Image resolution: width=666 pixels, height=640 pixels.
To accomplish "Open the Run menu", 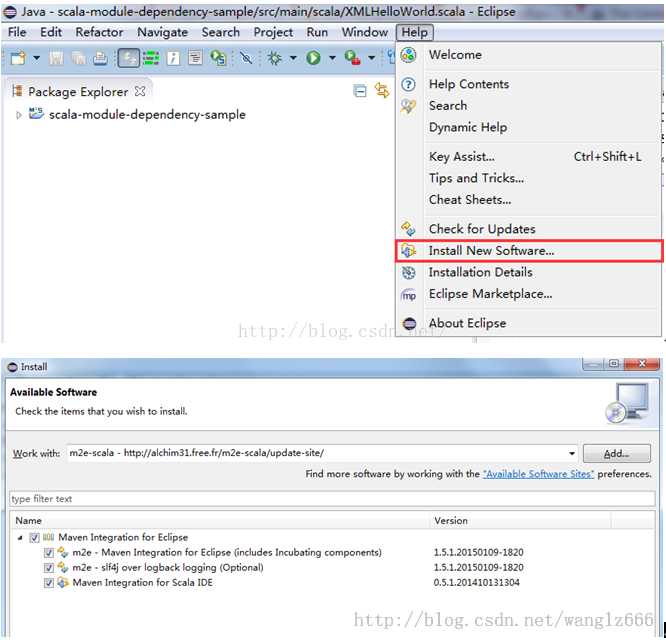I will click(x=317, y=32).
